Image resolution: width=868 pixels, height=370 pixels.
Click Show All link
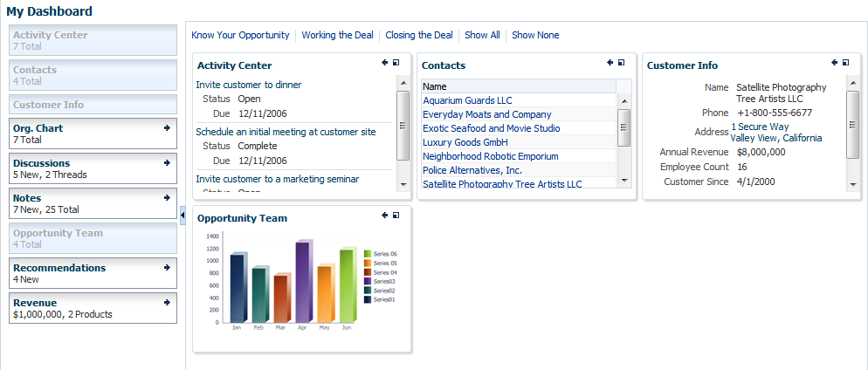pos(482,36)
